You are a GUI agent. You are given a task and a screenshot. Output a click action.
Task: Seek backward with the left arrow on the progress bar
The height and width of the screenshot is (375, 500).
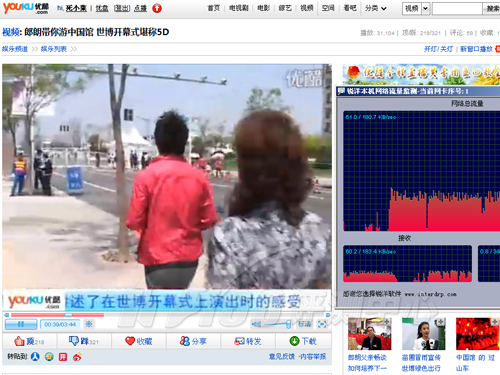pos(6,315)
